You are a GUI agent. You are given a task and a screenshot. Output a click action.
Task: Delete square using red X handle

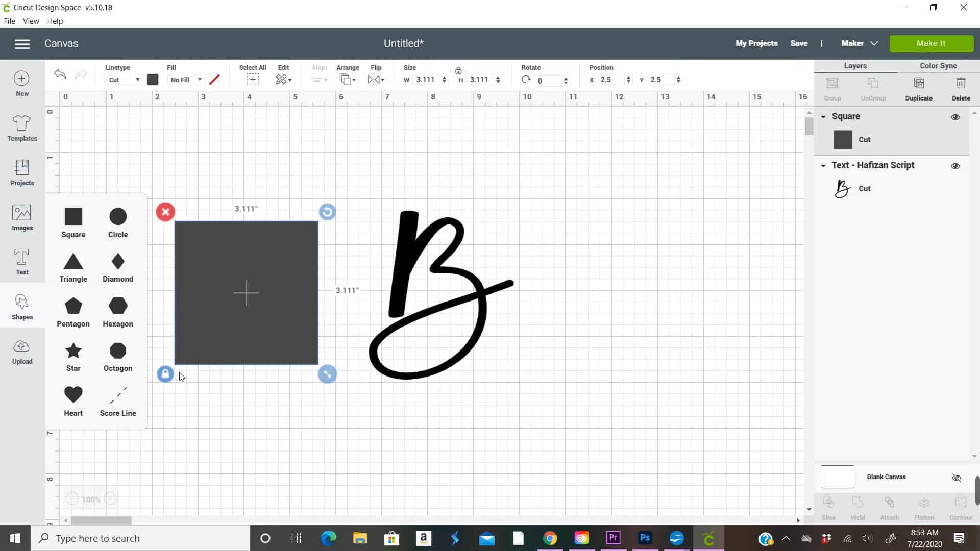[165, 212]
